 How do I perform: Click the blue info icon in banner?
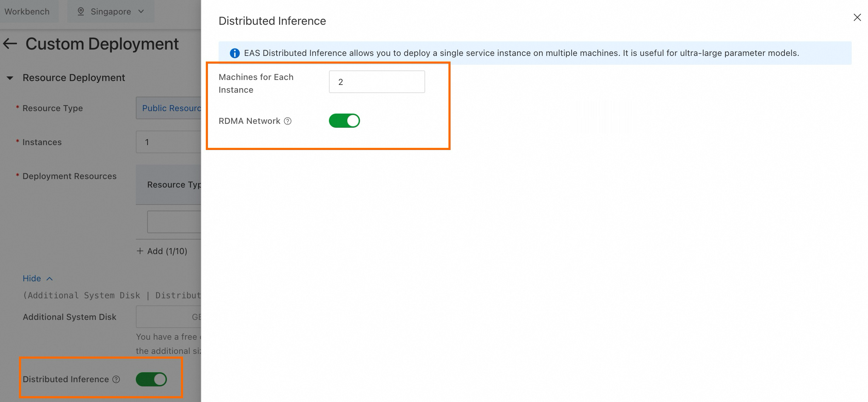coord(235,53)
